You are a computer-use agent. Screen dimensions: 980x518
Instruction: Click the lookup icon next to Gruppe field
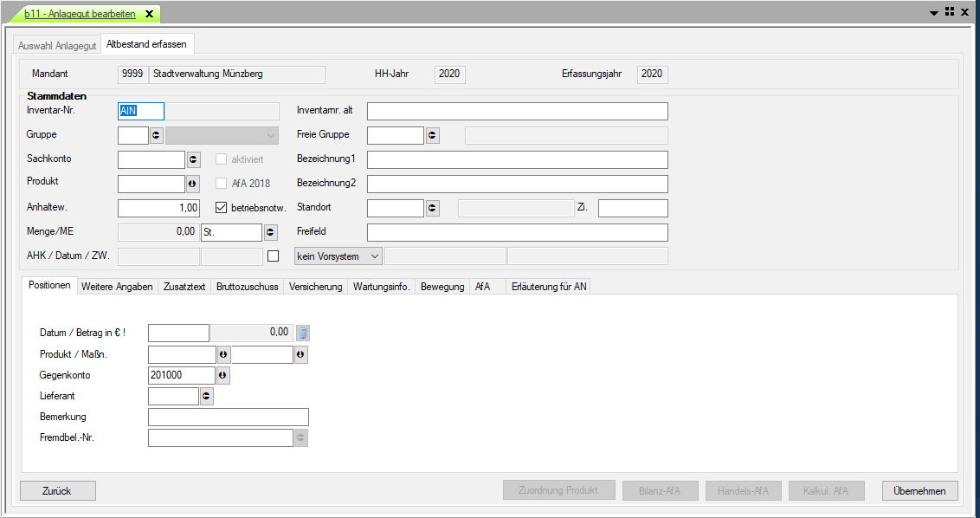[157, 135]
